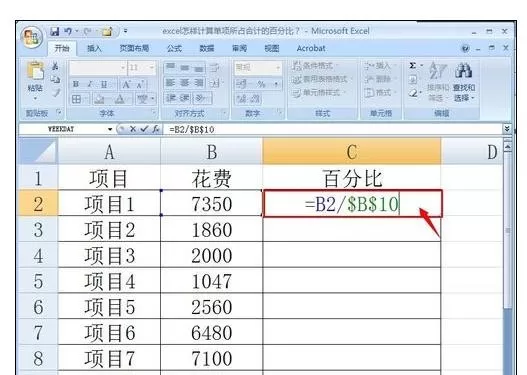
Task: Toggle align text left
Action: (170, 83)
